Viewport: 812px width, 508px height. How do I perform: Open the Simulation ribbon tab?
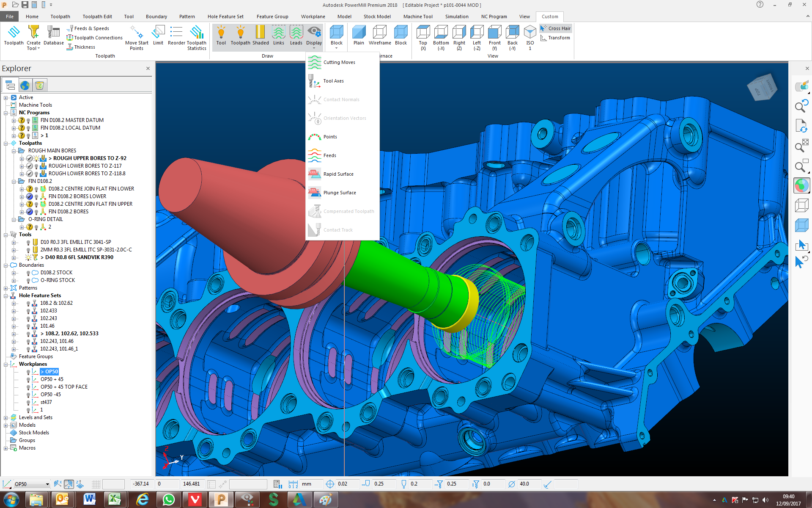tap(456, 17)
